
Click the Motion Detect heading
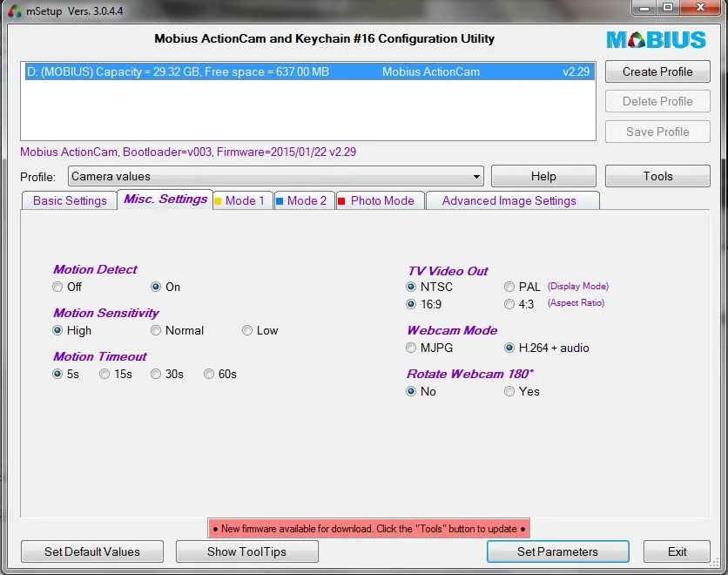pos(95,269)
